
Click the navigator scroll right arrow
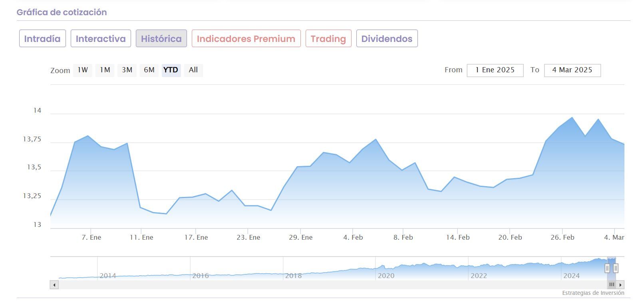(x=620, y=285)
